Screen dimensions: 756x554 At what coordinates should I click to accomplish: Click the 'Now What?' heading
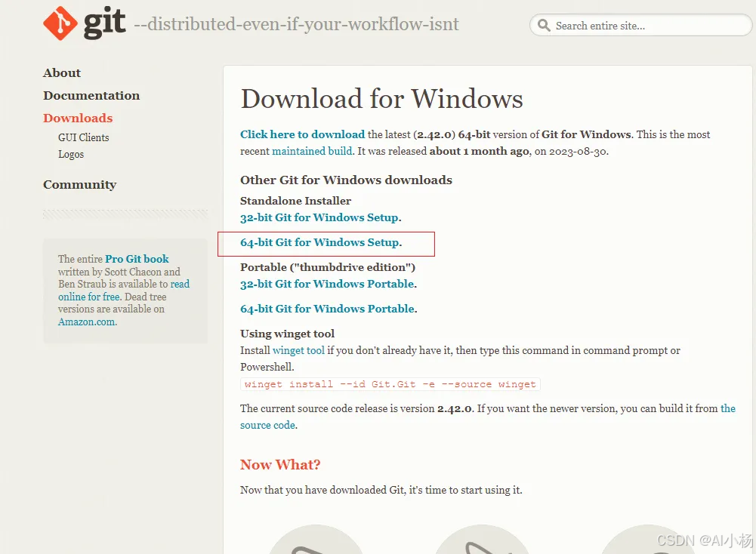point(280,465)
